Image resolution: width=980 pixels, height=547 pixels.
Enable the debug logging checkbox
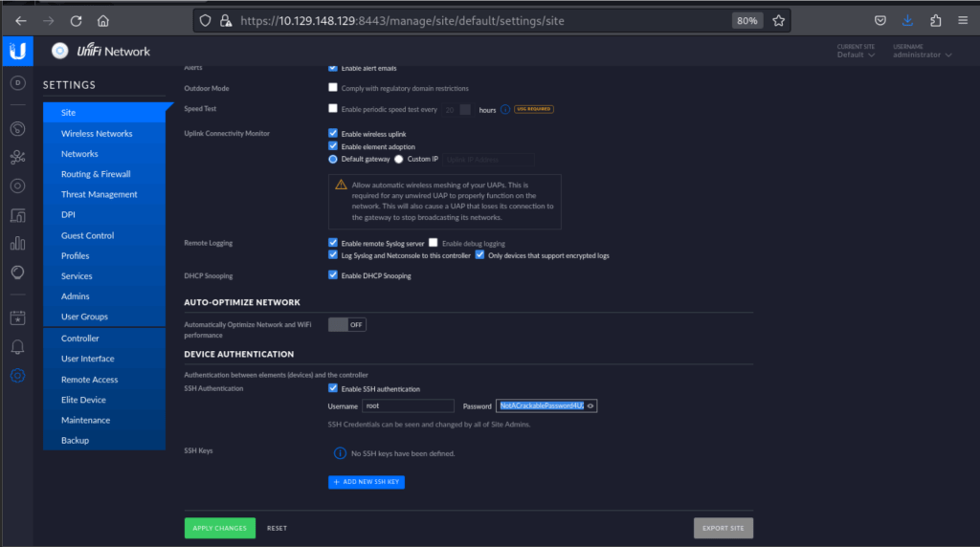pos(434,243)
